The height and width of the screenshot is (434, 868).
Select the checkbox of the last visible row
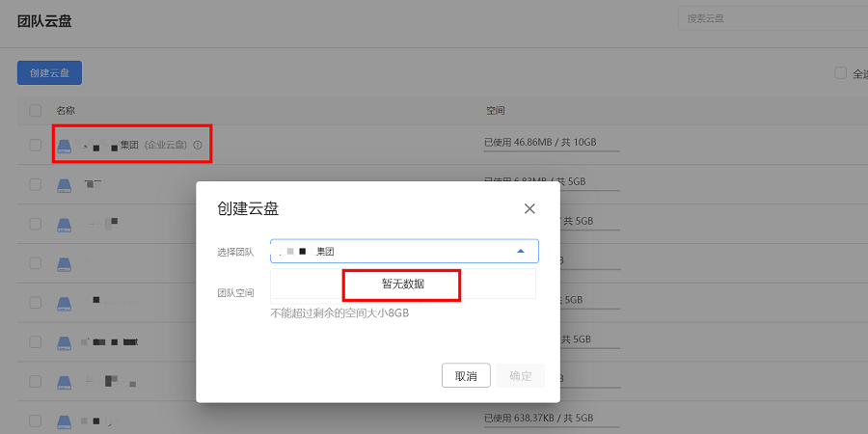pyautogui.click(x=36, y=421)
